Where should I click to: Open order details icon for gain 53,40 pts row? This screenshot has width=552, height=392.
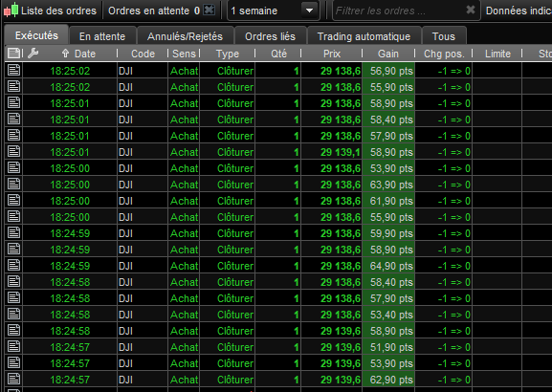click(x=13, y=314)
